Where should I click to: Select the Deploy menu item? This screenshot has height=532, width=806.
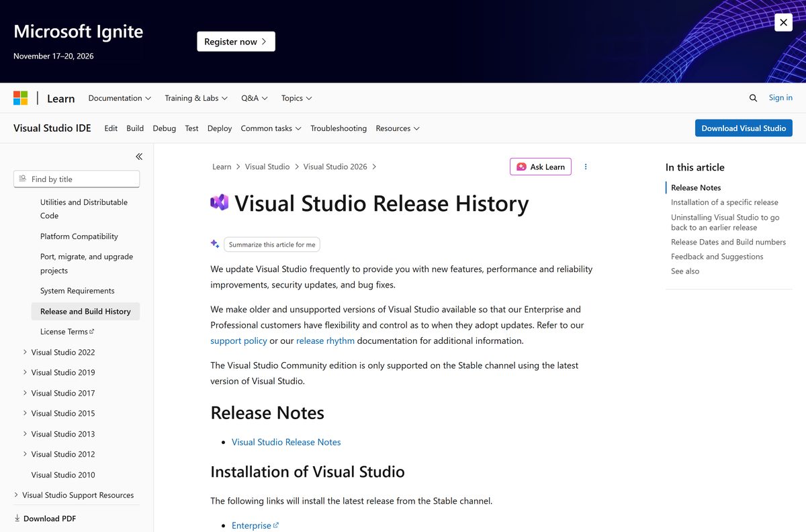click(x=220, y=128)
